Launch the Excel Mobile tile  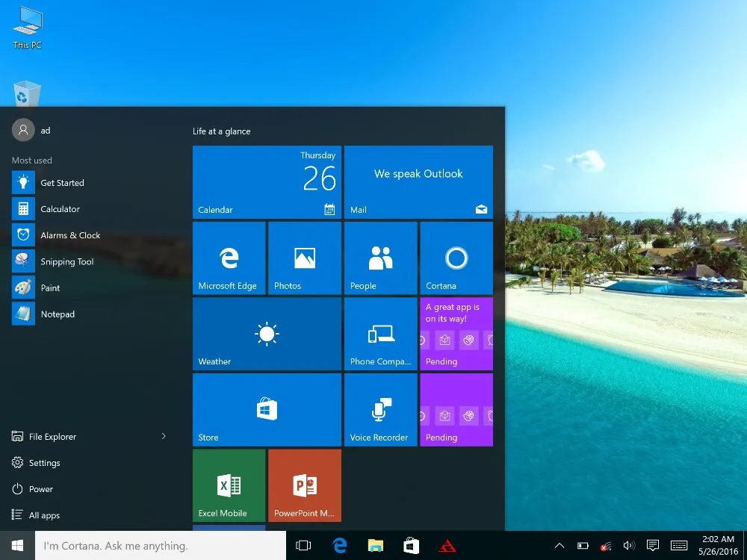click(229, 485)
